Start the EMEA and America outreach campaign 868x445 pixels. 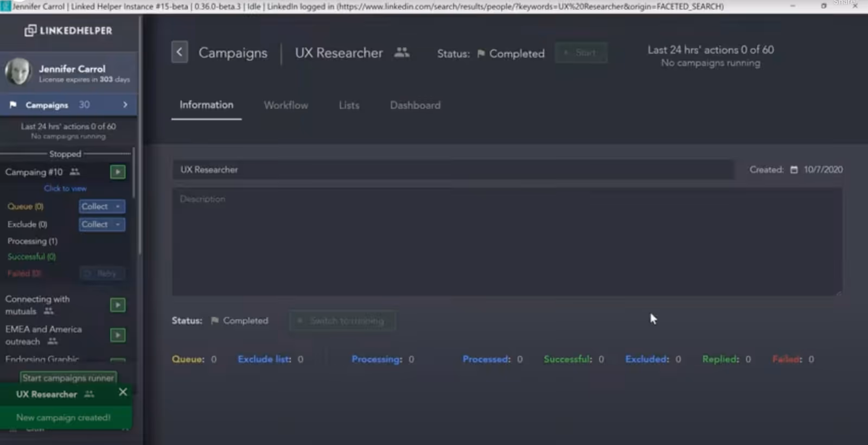click(118, 335)
